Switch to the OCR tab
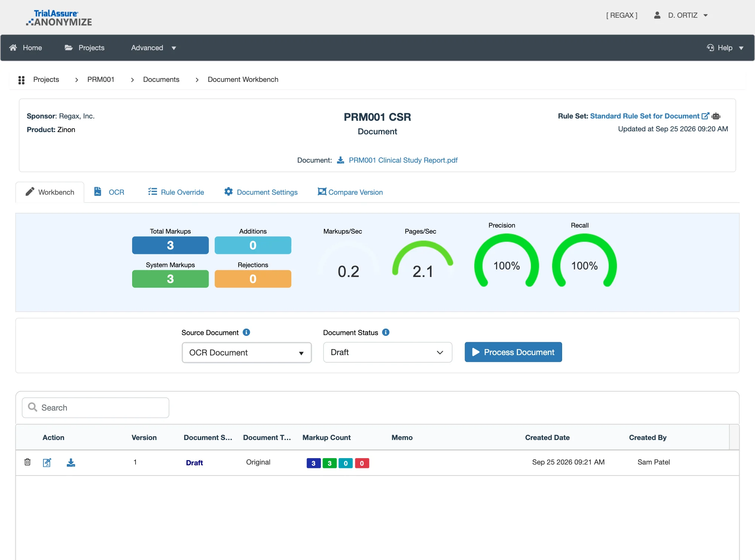Viewport: 755px width, 560px height. point(109,192)
